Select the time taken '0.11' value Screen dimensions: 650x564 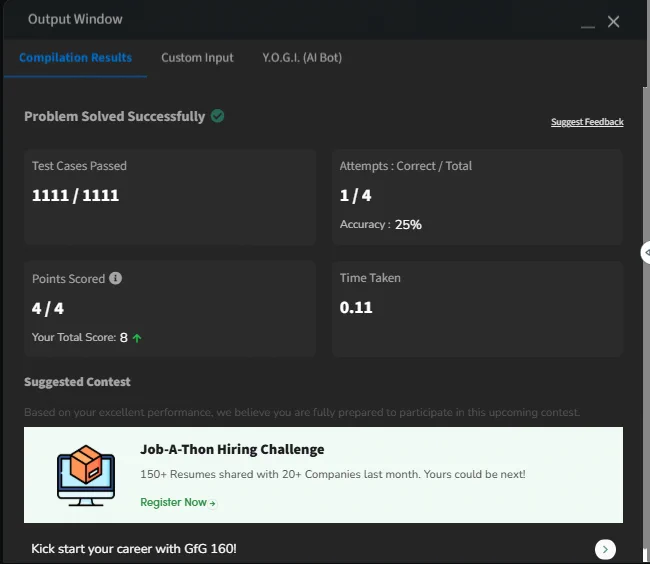[356, 307]
